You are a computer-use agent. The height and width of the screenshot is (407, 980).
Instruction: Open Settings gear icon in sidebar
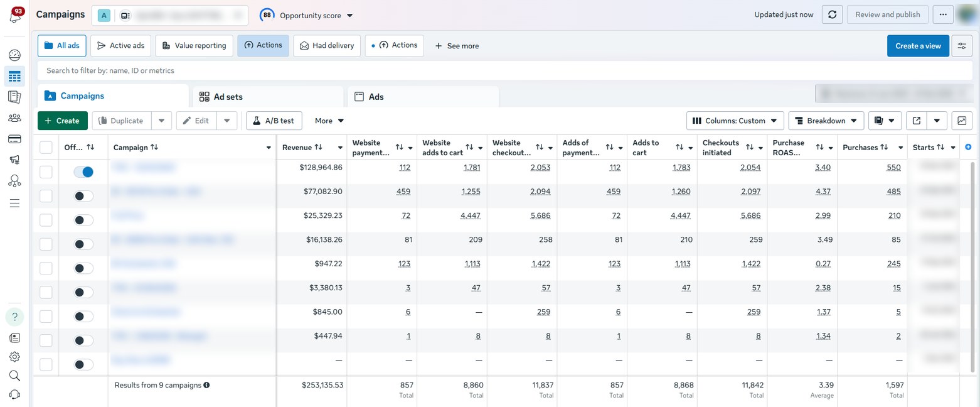tap(14, 357)
